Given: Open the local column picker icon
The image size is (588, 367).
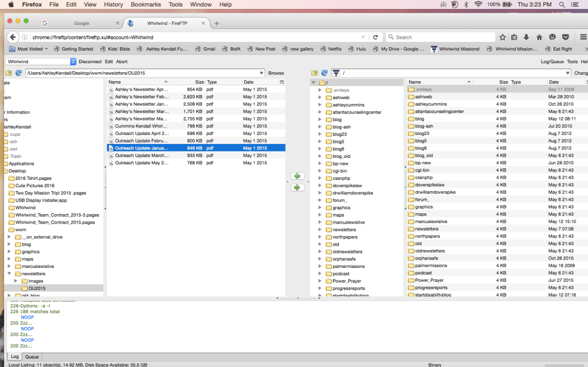Looking at the screenshot, I should tap(282, 82).
